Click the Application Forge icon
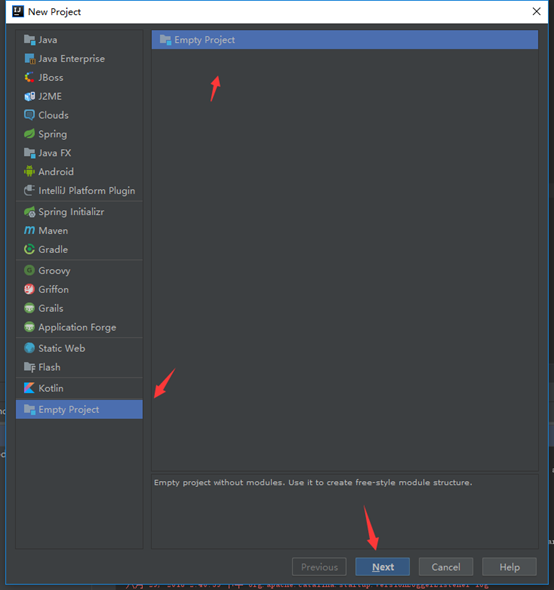Image resolution: width=554 pixels, height=590 pixels. click(29, 327)
